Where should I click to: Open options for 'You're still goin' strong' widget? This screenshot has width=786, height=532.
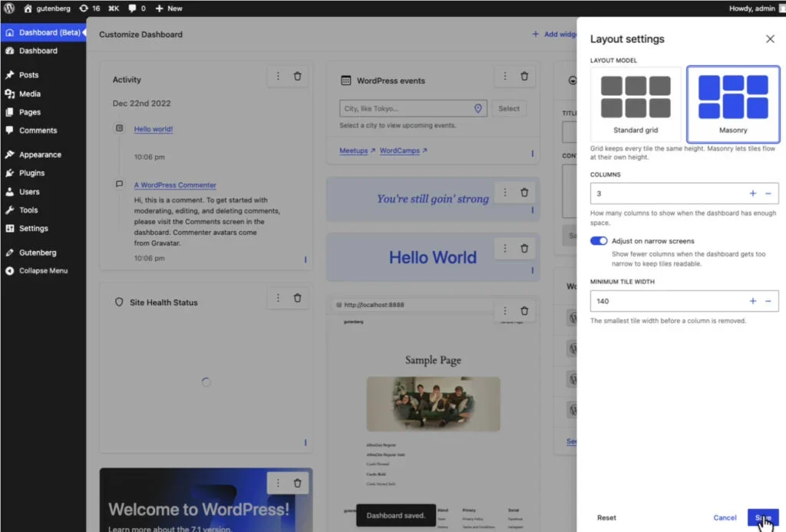505,193
